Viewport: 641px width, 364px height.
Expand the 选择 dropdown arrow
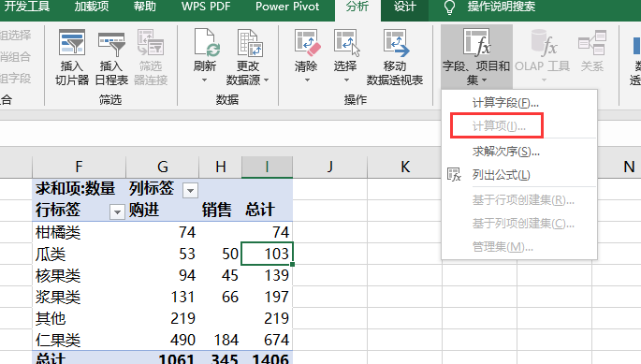tap(346, 80)
